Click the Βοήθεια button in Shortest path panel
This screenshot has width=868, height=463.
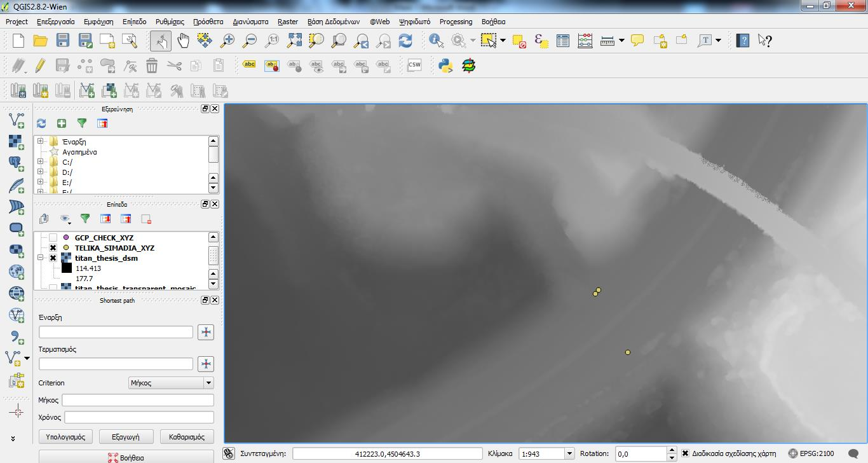coord(126,457)
